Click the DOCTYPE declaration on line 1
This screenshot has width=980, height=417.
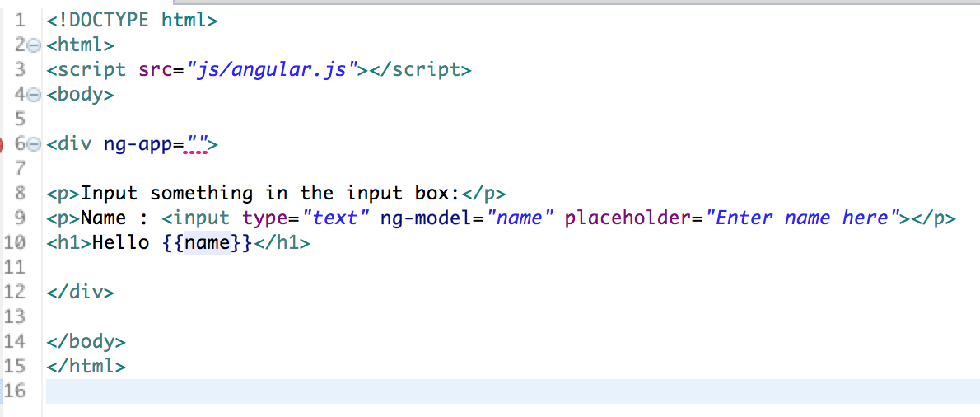[x=132, y=20]
